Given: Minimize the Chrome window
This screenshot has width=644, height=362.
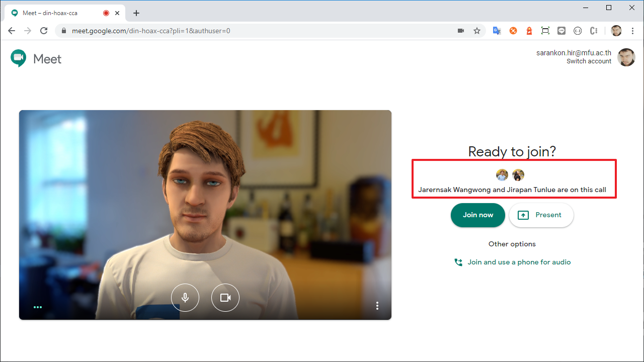Looking at the screenshot, I should [586, 8].
